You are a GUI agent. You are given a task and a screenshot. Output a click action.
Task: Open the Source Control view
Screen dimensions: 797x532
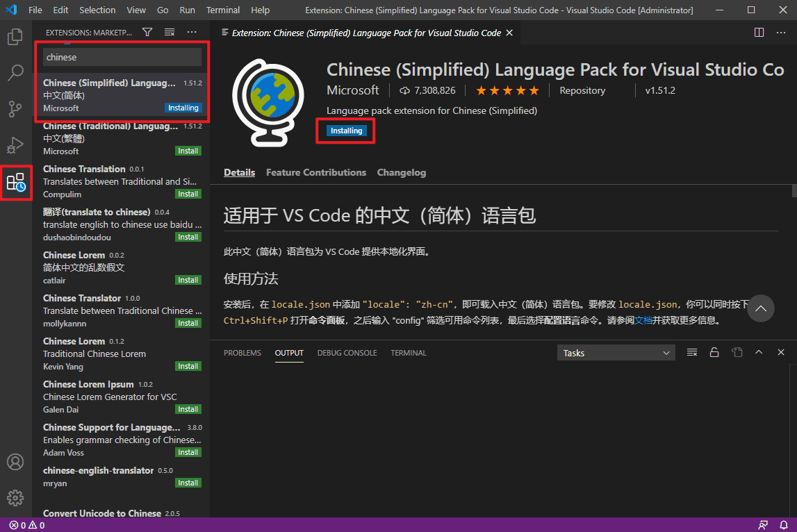(x=15, y=109)
